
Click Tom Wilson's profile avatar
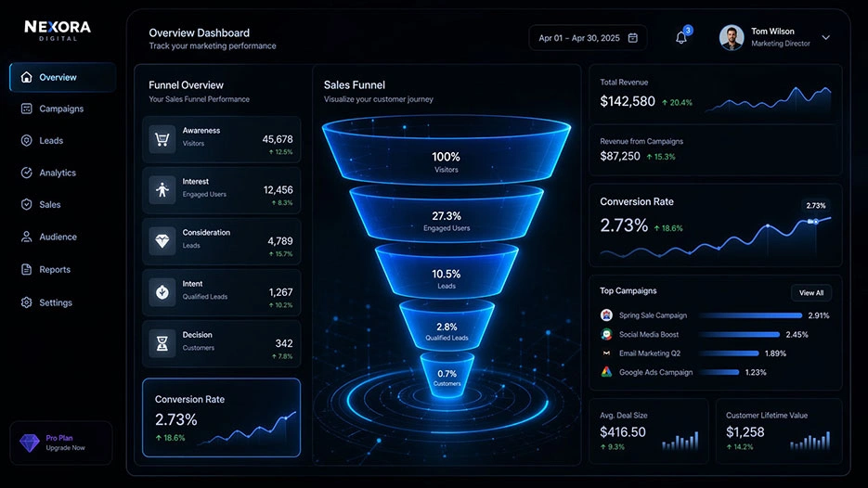(732, 38)
